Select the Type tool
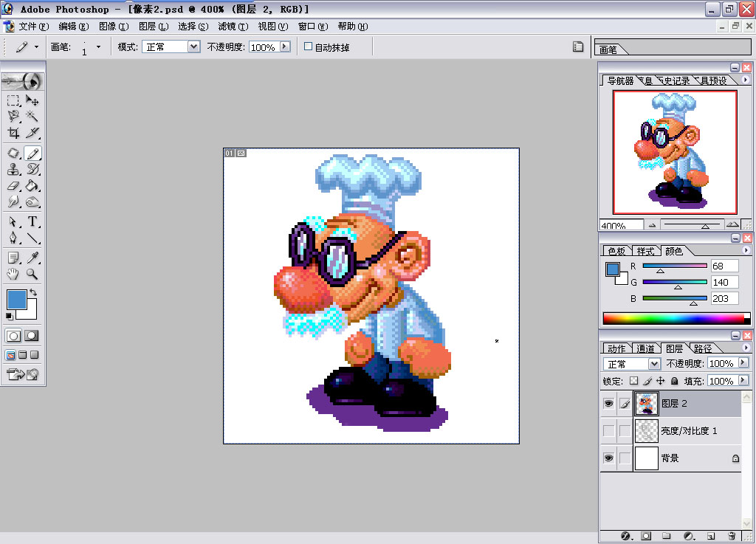 32,221
